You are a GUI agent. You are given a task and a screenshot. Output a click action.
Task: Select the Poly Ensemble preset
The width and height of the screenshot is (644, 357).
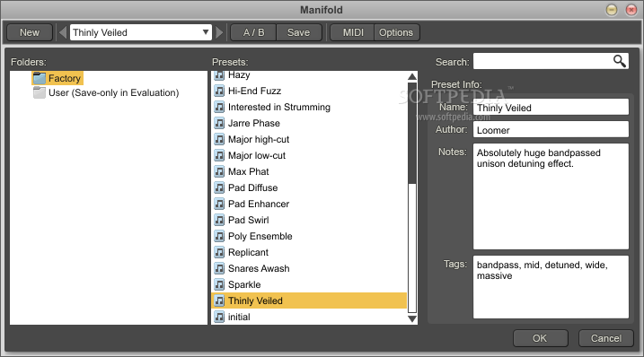309,236
